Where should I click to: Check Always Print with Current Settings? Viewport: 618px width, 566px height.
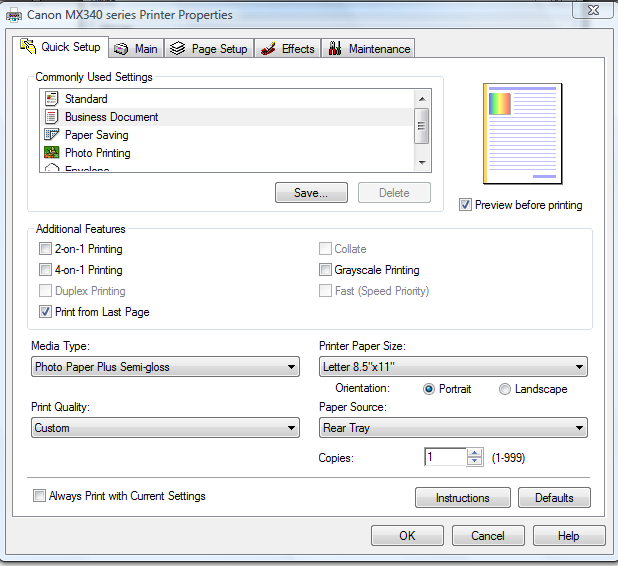pos(39,495)
